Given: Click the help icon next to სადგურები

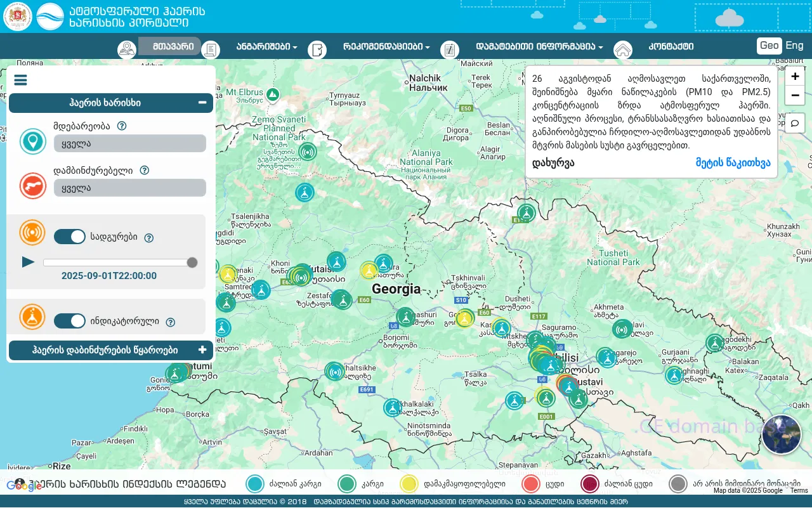Looking at the screenshot, I should 149,238.
